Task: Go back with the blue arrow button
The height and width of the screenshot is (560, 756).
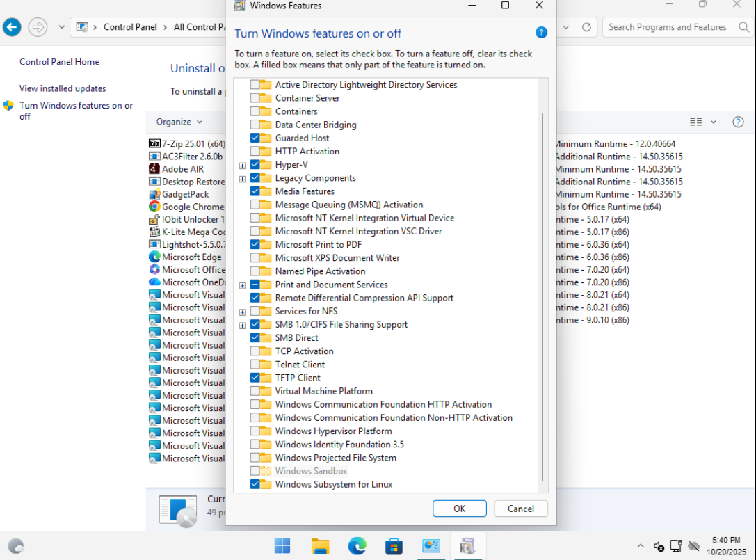Action: 12,27
